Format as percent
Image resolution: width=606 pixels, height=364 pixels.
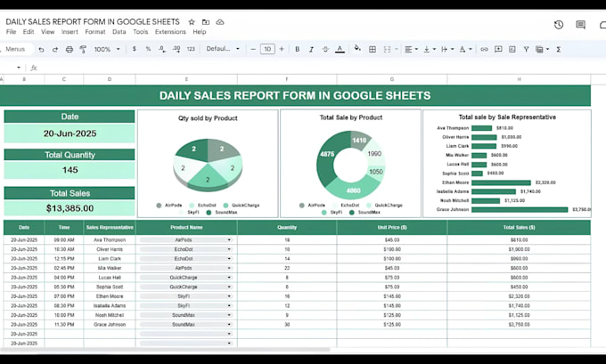point(148,49)
